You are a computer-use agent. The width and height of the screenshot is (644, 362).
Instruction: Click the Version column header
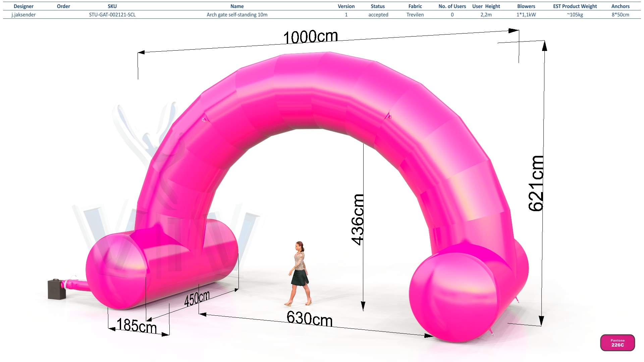tap(346, 6)
